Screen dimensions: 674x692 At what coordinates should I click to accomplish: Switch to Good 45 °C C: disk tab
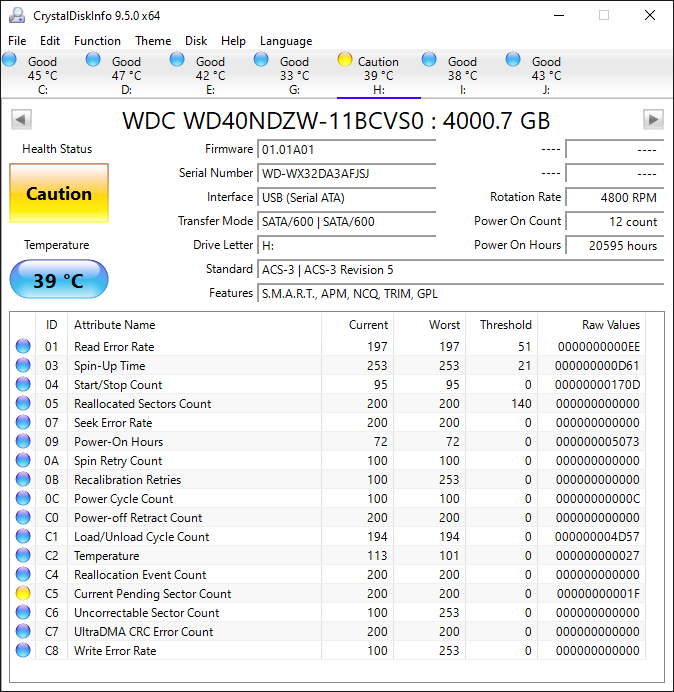(x=42, y=75)
